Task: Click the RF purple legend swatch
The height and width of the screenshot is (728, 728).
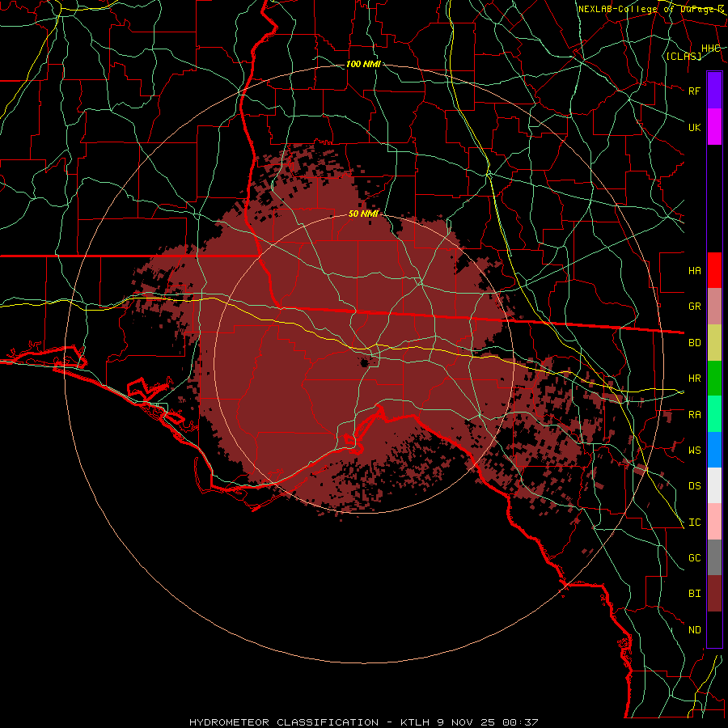Action: tap(714, 91)
